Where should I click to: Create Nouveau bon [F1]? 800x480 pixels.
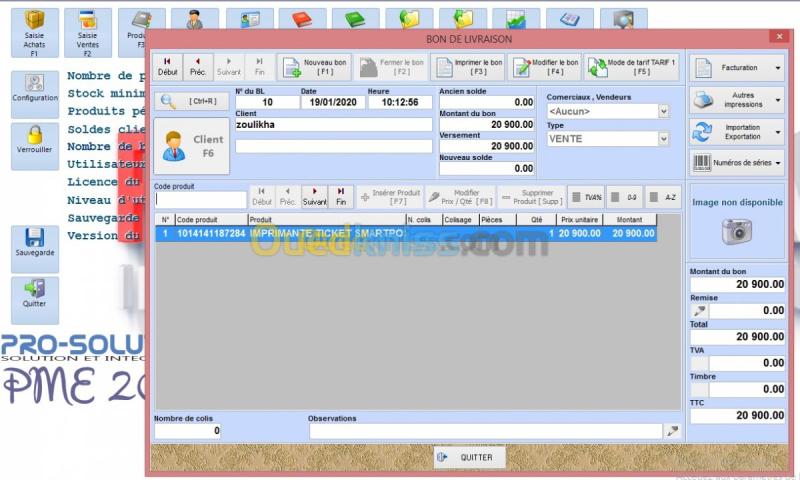tap(314, 67)
